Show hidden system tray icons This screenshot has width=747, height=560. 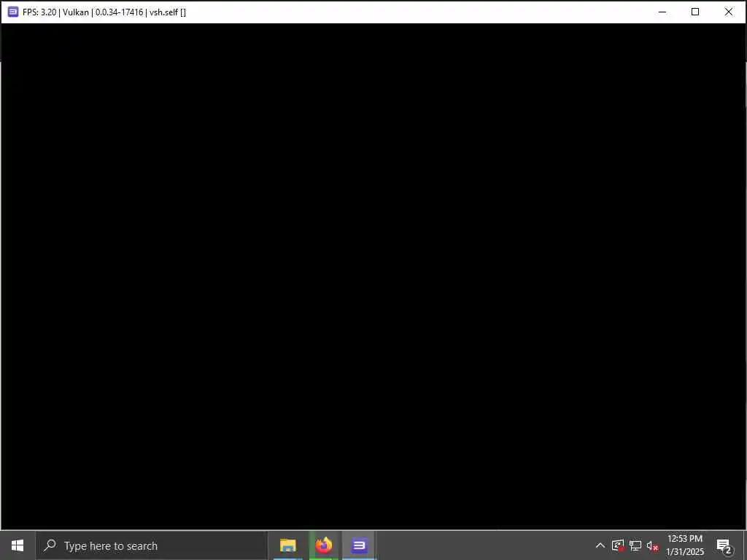tap(600, 545)
